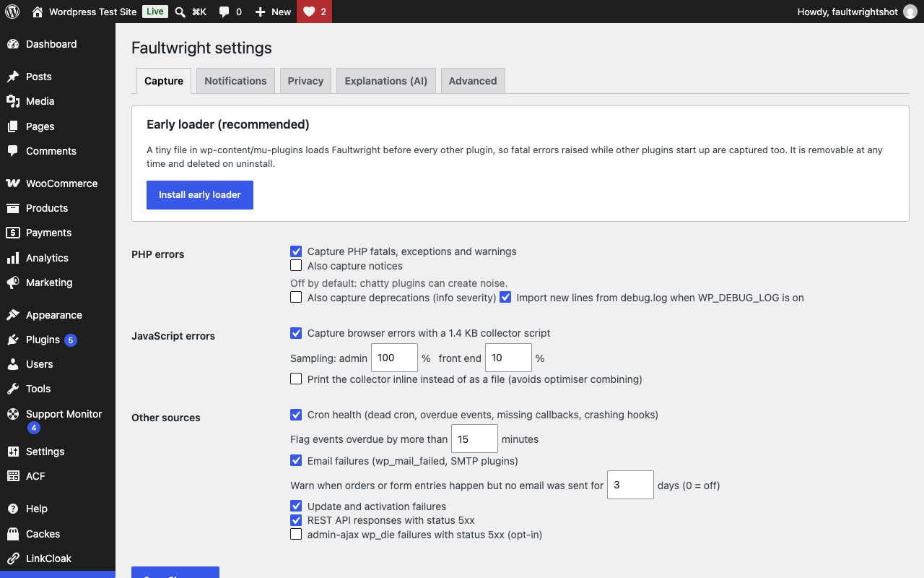This screenshot has height=578, width=924.
Task: Open the WooCommerce menu label
Action: [x=62, y=184]
